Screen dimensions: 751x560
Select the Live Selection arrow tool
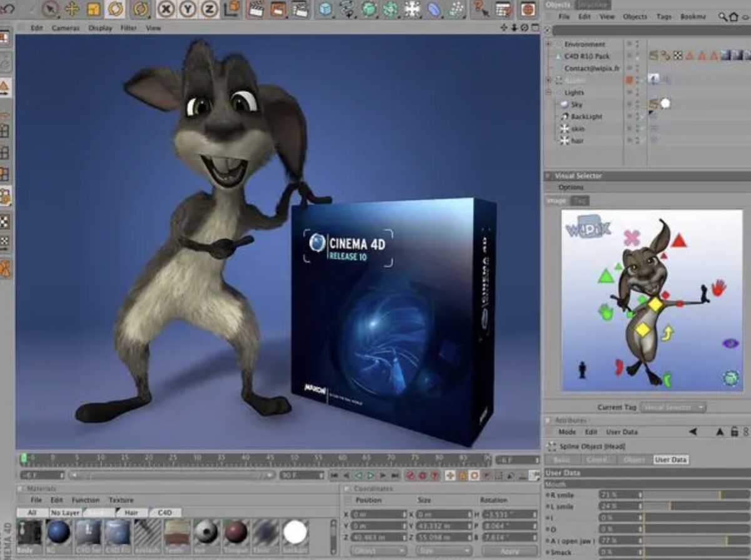tap(51, 8)
